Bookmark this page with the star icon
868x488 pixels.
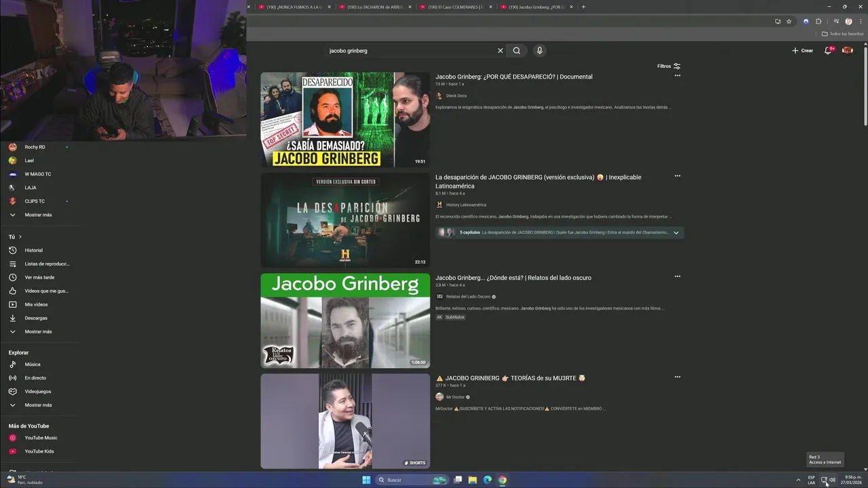tap(789, 22)
